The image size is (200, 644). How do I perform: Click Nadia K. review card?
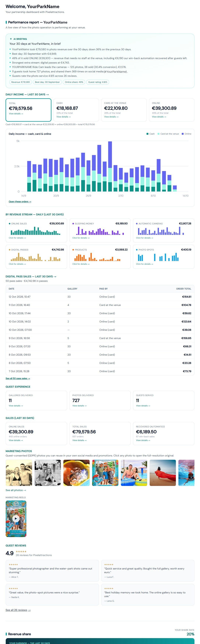click(52, 594)
